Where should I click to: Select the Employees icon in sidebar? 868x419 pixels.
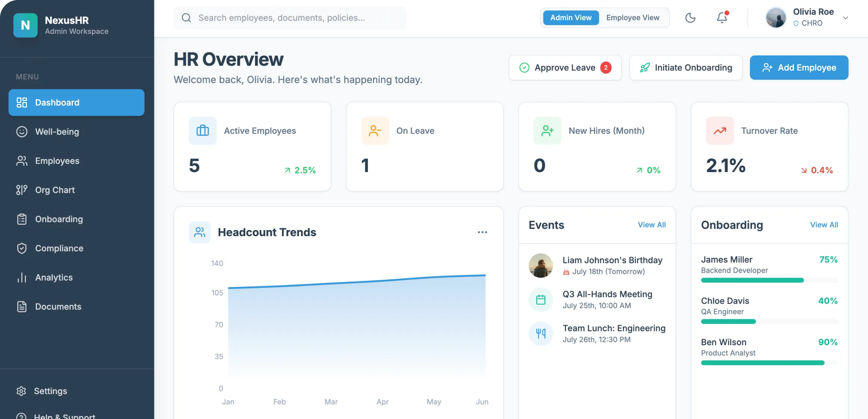click(22, 161)
